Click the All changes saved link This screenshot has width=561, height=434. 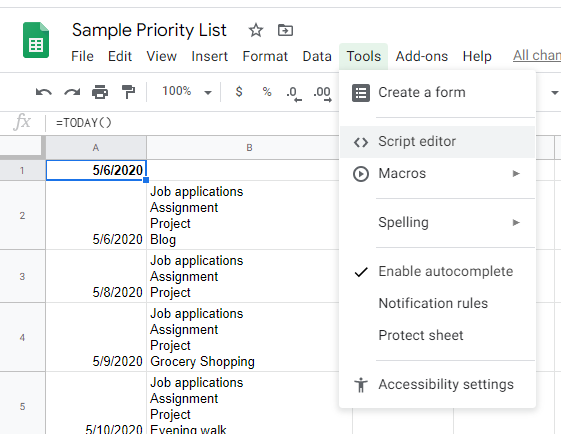click(537, 55)
